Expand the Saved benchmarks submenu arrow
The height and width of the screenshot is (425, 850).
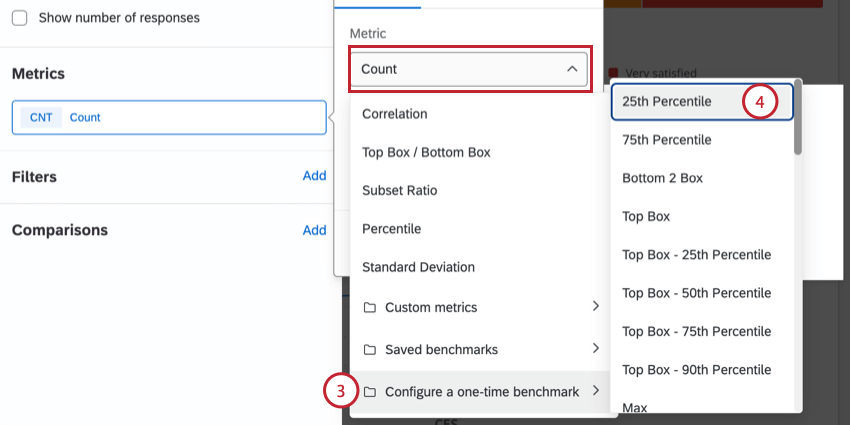(596, 348)
